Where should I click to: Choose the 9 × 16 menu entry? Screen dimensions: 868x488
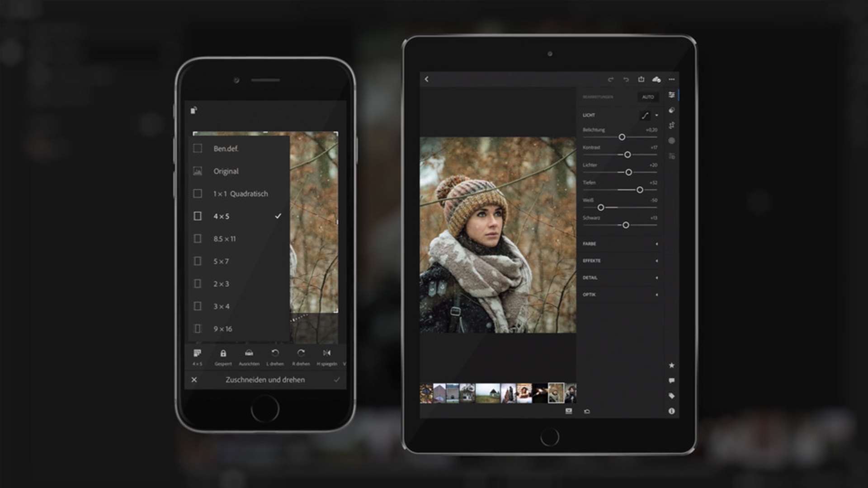point(222,329)
